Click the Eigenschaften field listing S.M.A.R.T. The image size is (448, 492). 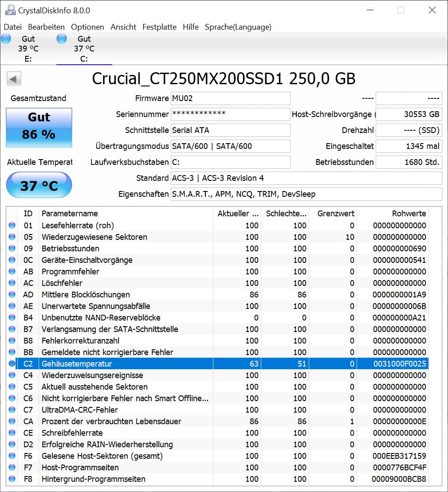tap(307, 194)
